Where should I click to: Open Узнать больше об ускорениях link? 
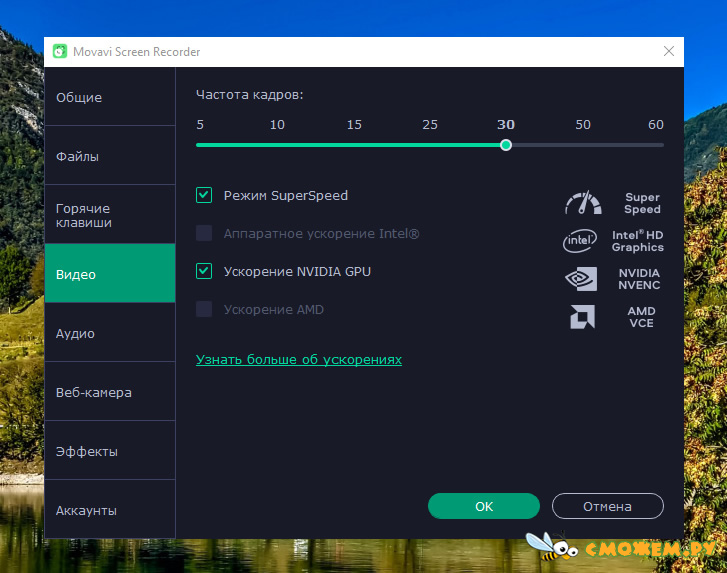[x=299, y=359]
